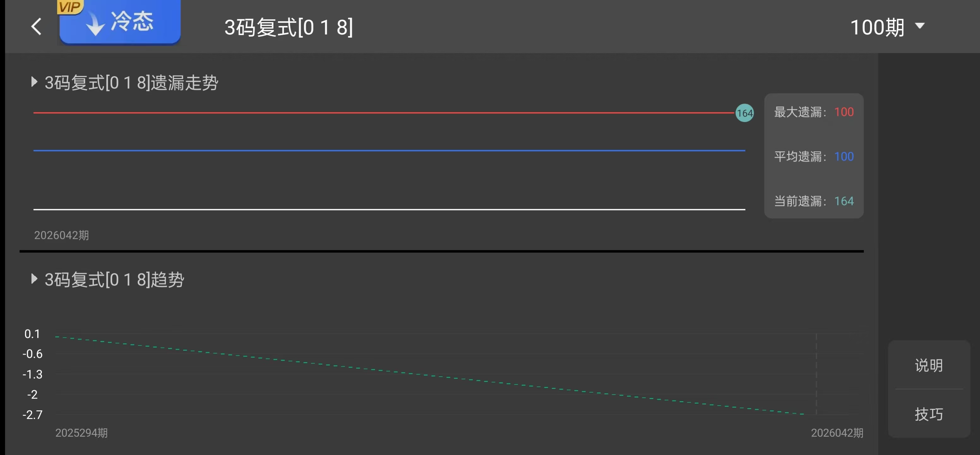Viewport: 980px width, 455px height.
Task: Click the page title 3码复式[0 1 8]
Action: click(x=288, y=27)
